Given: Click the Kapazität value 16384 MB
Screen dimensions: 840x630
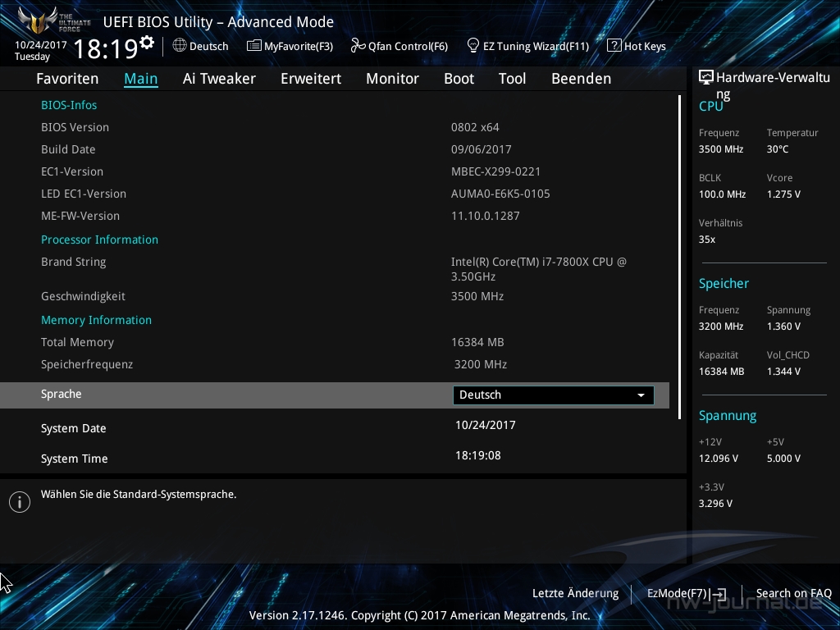Looking at the screenshot, I should (x=722, y=372).
